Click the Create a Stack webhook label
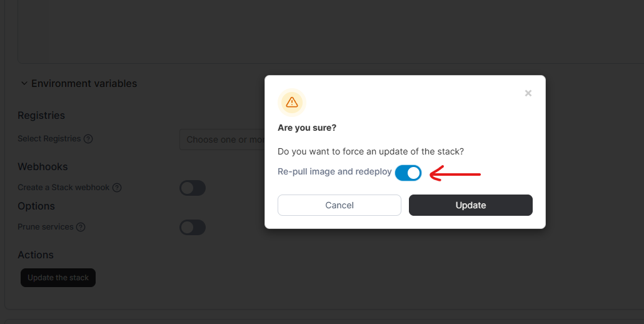The width and height of the screenshot is (644, 324). click(64, 188)
